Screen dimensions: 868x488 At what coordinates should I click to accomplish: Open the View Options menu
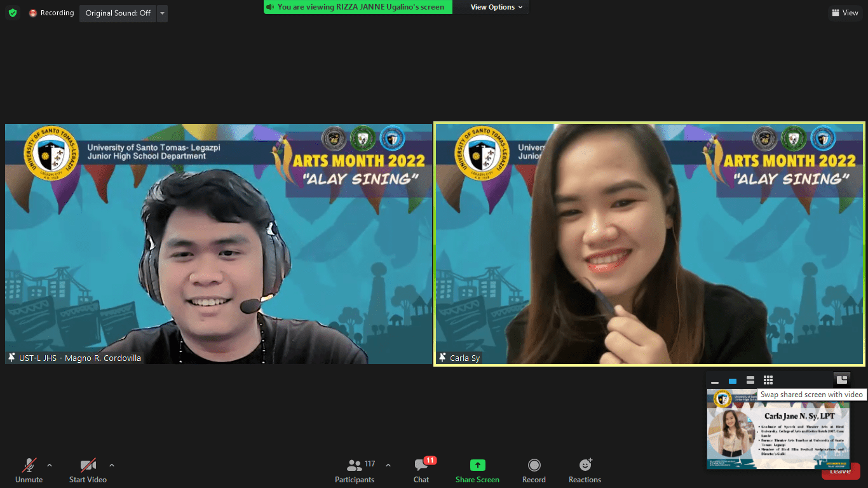click(496, 7)
